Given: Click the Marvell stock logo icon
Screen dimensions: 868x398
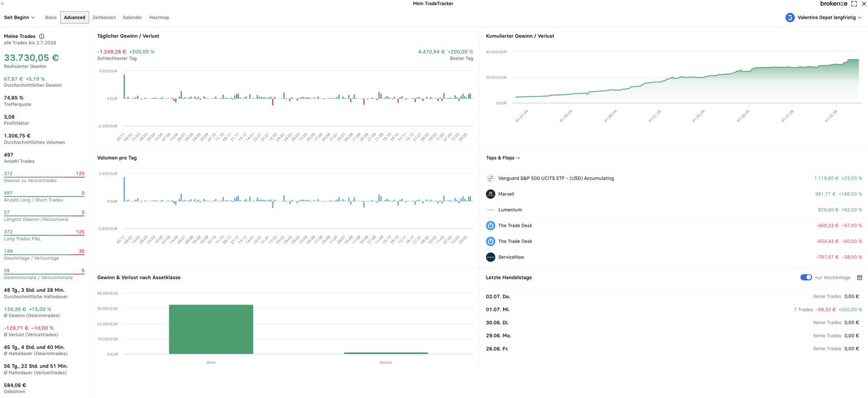Looking at the screenshot, I should pos(490,194).
